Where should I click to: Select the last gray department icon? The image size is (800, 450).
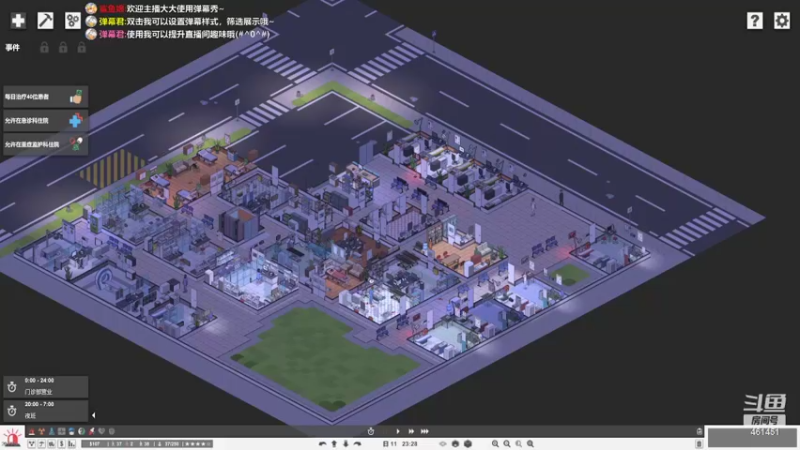[112, 431]
